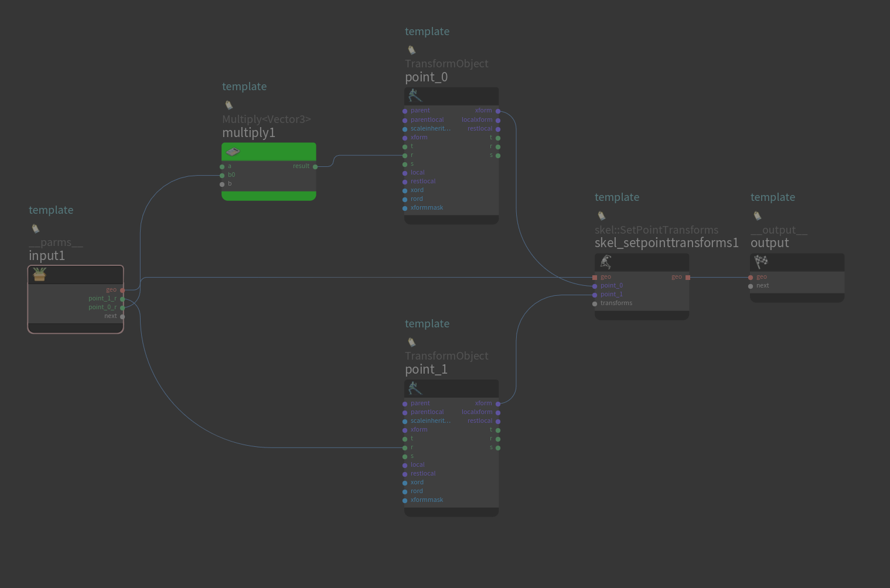Image resolution: width=890 pixels, height=588 pixels.
Task: Click the transforms port on skel_setpointtransforms1
Action: click(x=595, y=303)
